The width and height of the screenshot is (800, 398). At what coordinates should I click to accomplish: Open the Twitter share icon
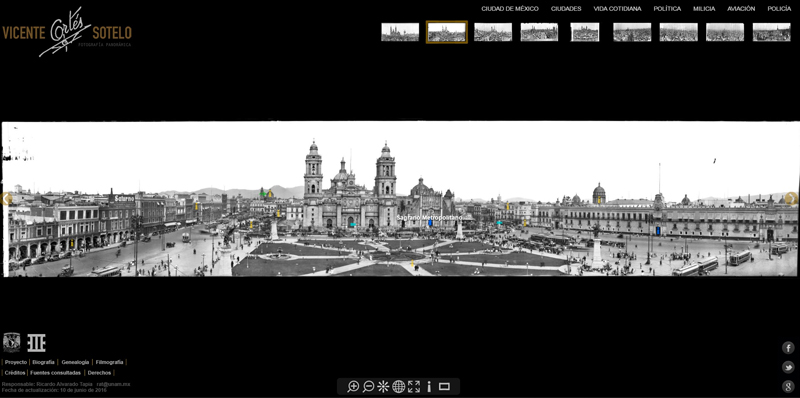788,367
